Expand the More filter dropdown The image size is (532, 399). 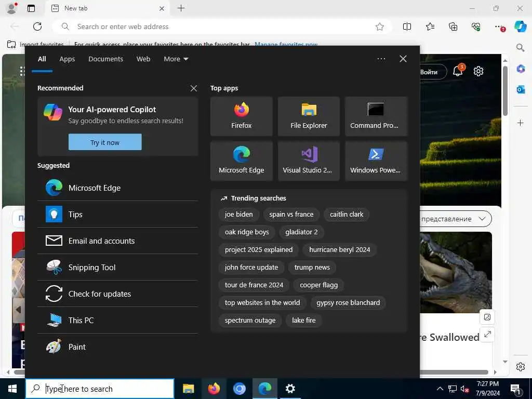click(x=176, y=59)
